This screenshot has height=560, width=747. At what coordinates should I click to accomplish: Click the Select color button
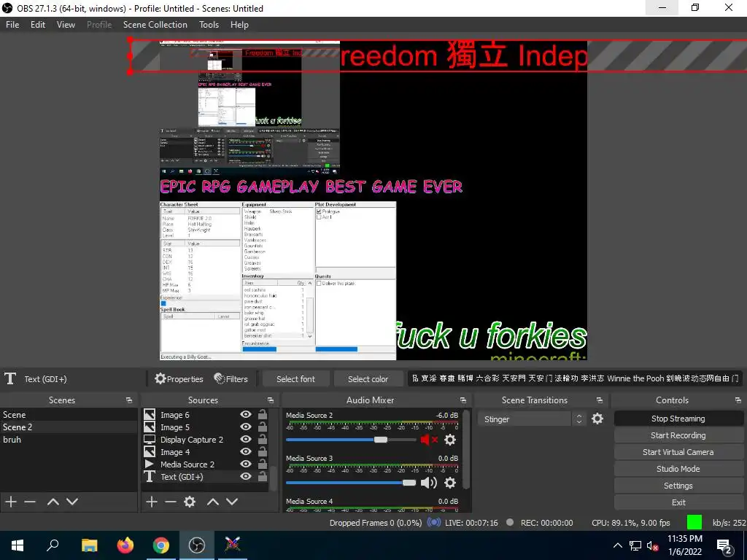[368, 379]
